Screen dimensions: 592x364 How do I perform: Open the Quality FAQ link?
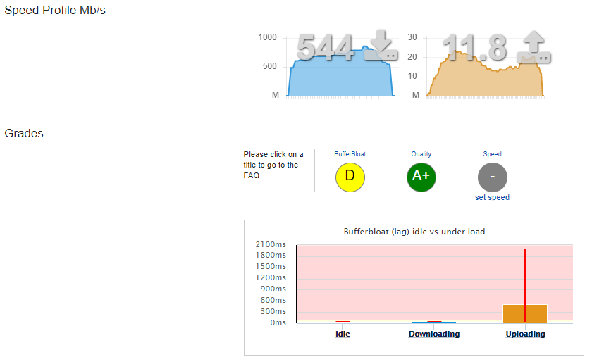click(x=421, y=154)
